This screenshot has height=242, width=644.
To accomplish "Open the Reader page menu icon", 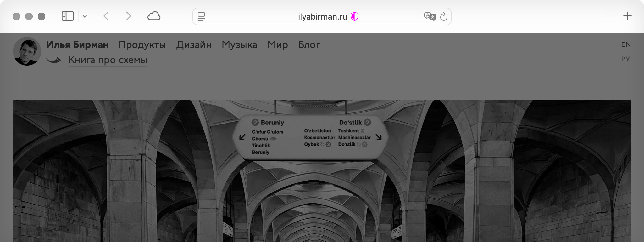I will coord(201,16).
